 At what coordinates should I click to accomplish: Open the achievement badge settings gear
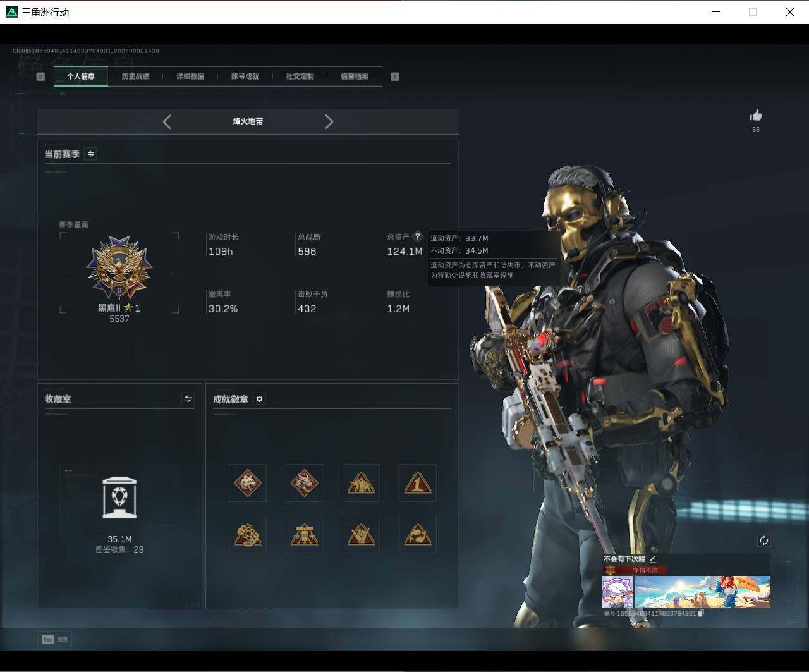[x=259, y=399]
